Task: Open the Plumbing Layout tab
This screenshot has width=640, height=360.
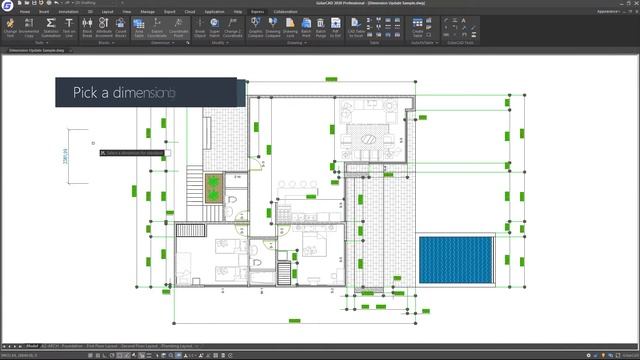Action: (176, 346)
